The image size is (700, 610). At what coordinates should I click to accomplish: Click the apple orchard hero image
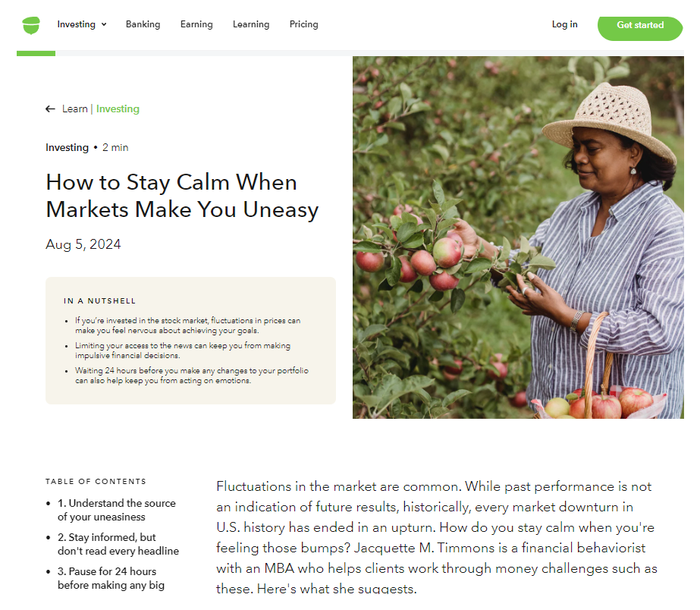coord(518,237)
